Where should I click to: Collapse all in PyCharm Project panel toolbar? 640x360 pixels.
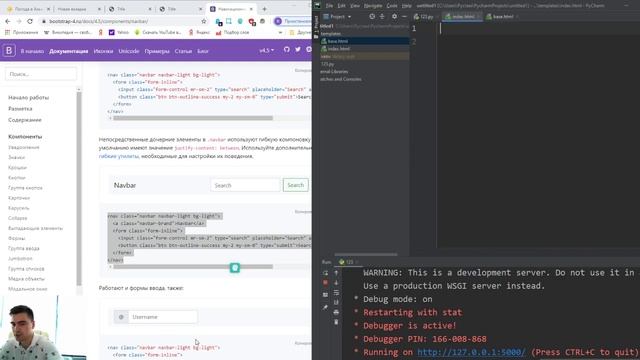point(382,16)
